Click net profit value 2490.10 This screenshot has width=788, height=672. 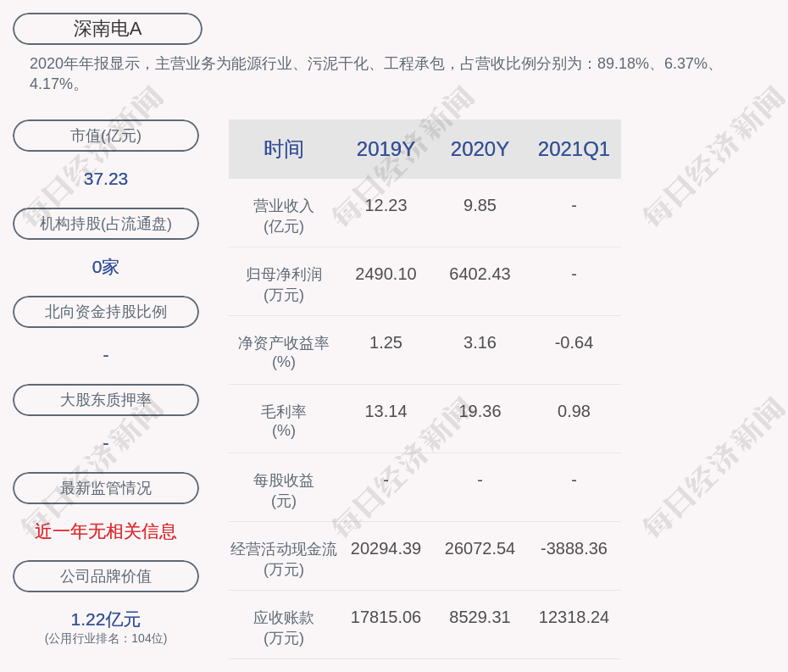pos(386,275)
